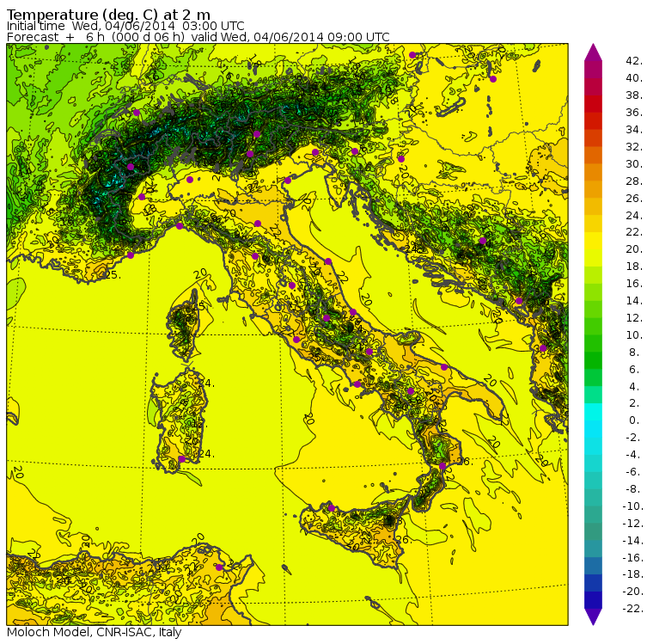Click the 'Forecast + 6 h' validity line

[x=198, y=37]
